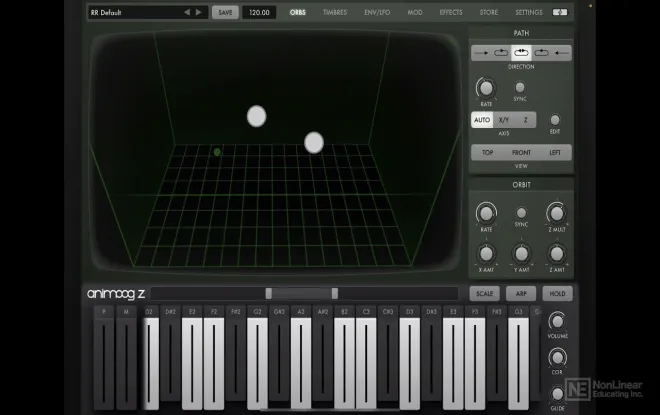Click the 120.00 tempo field
The width and height of the screenshot is (660, 415).
[259, 13]
